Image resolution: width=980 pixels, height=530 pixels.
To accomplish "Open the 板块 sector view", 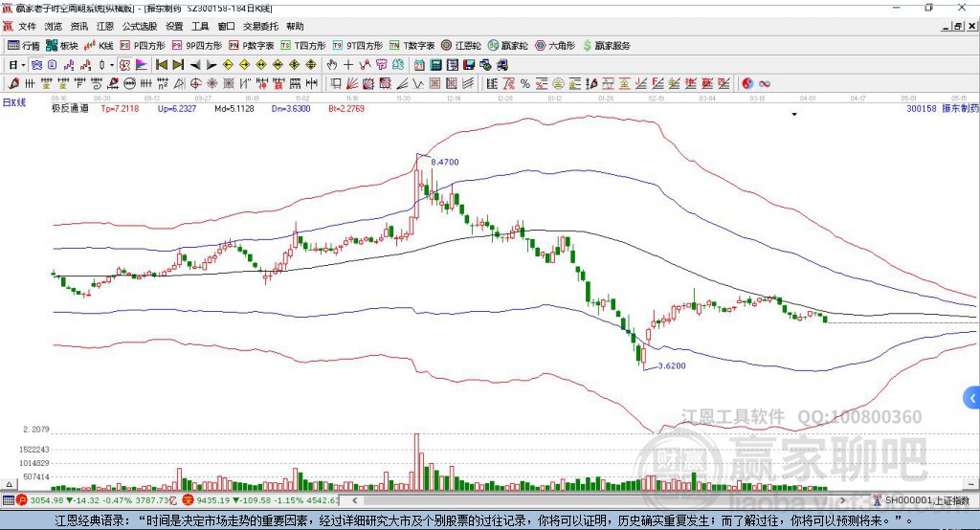I will tap(62, 46).
